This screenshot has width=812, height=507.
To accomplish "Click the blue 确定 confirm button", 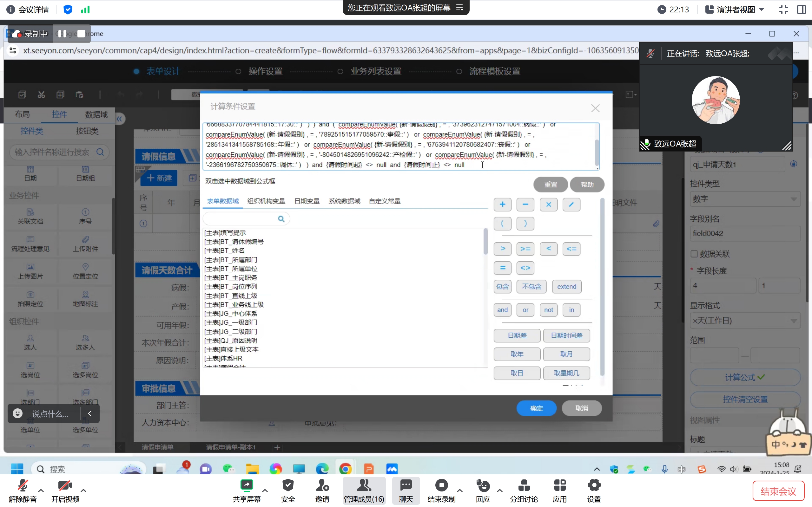I will 536,408.
